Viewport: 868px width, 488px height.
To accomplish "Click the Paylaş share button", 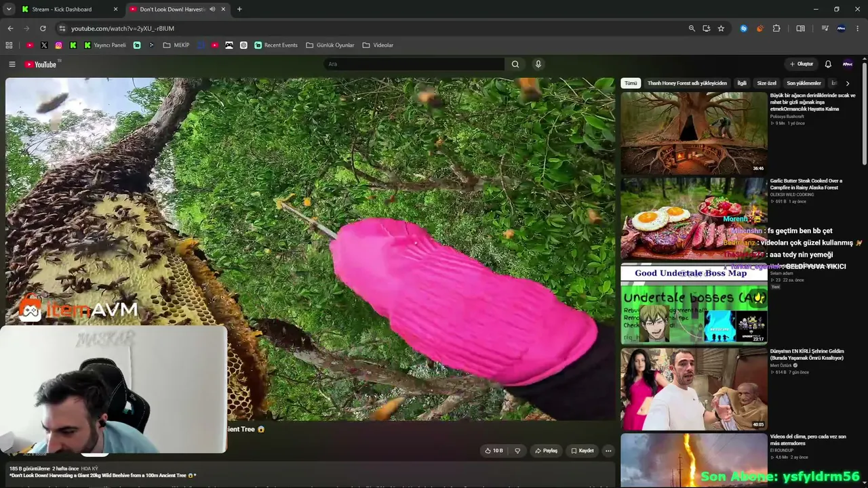I will coord(546,451).
